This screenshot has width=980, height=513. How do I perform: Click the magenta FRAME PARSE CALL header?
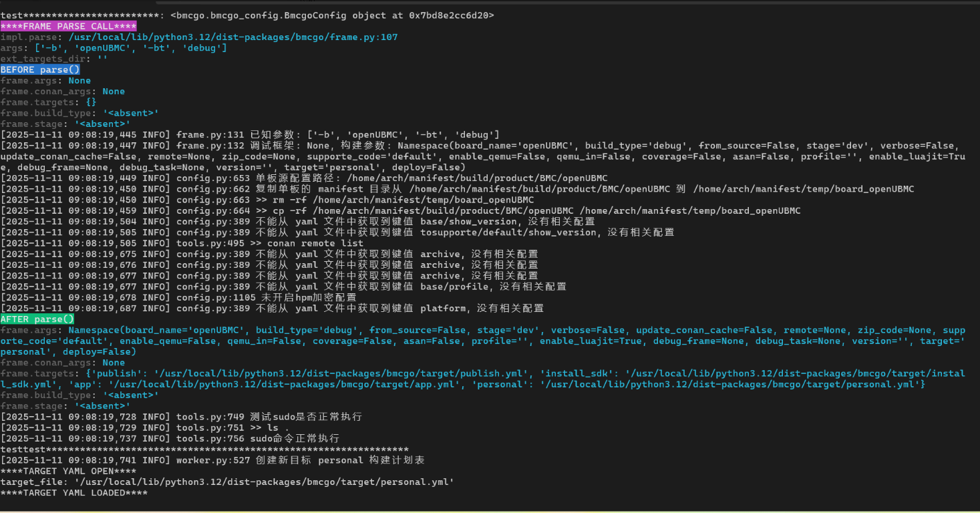click(68, 26)
